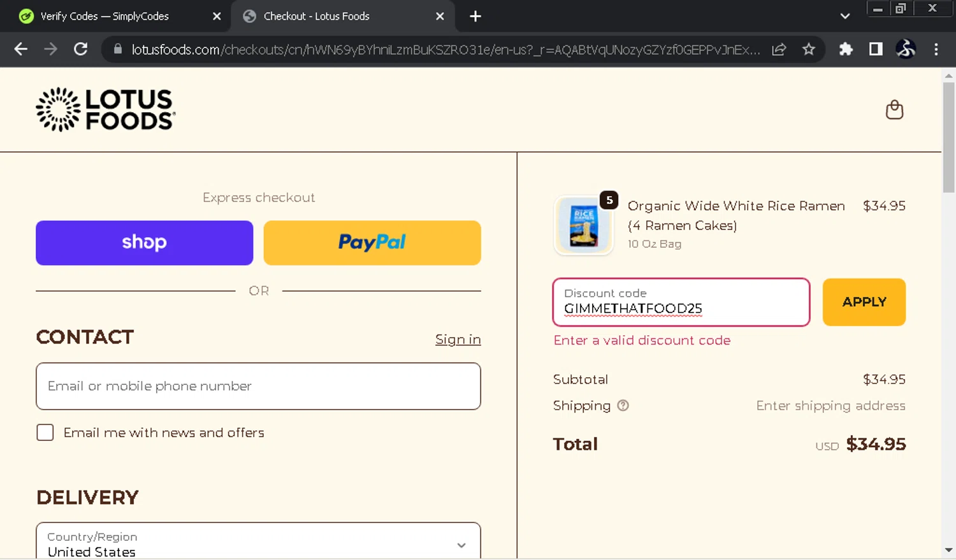This screenshot has width=956, height=560.
Task: Click the 'Enter a valid discount code' error
Action: pyautogui.click(x=642, y=340)
